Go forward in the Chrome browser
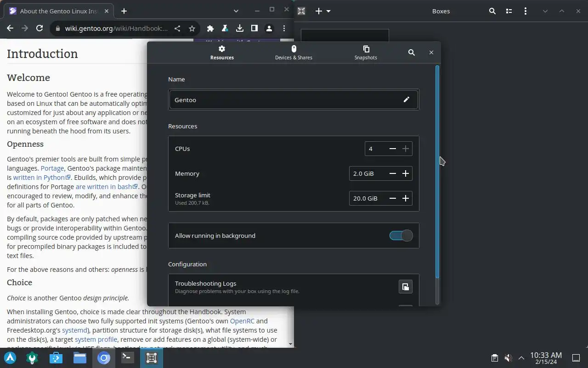Viewport: 588px width, 368px height. click(x=25, y=29)
